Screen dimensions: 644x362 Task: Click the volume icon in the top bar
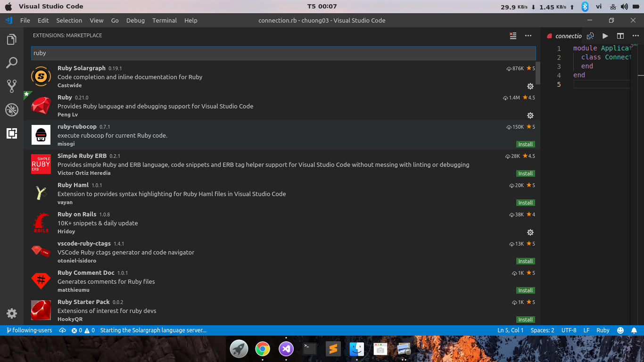click(x=625, y=7)
